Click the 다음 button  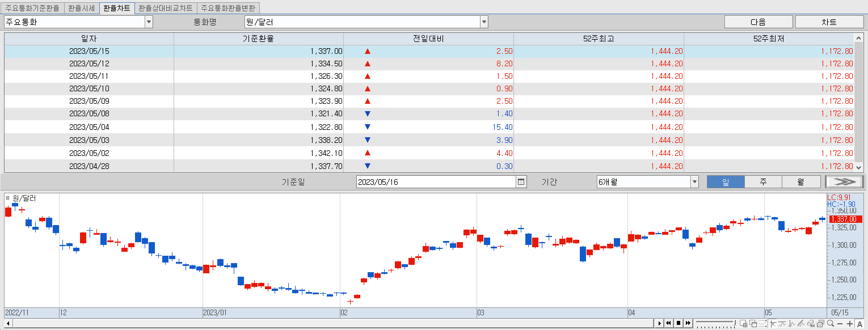[x=759, y=22]
